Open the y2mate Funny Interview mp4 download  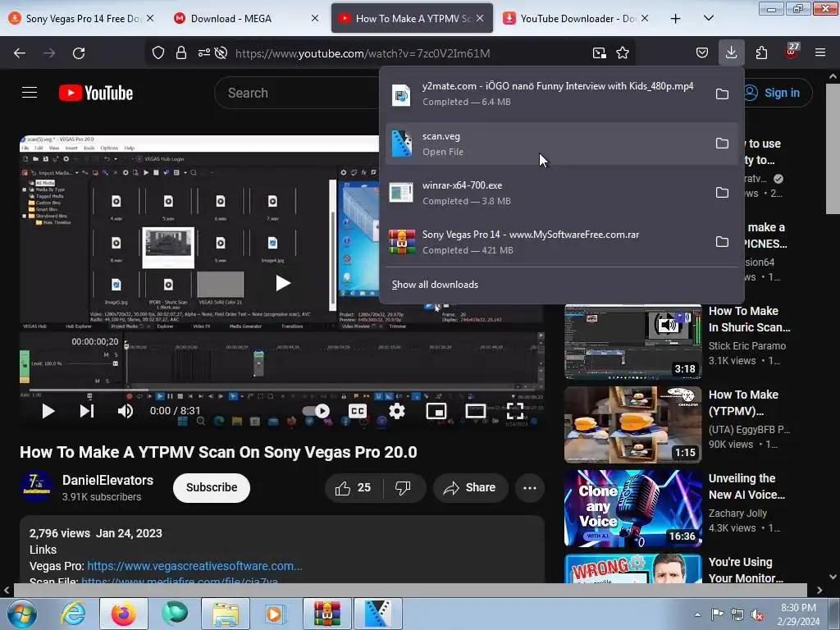click(546, 94)
